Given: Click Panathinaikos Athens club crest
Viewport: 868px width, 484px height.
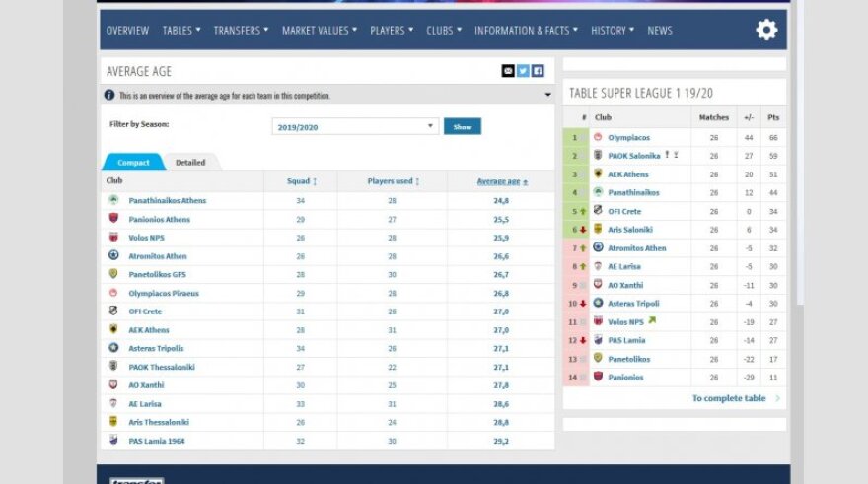Looking at the screenshot, I should click(113, 200).
